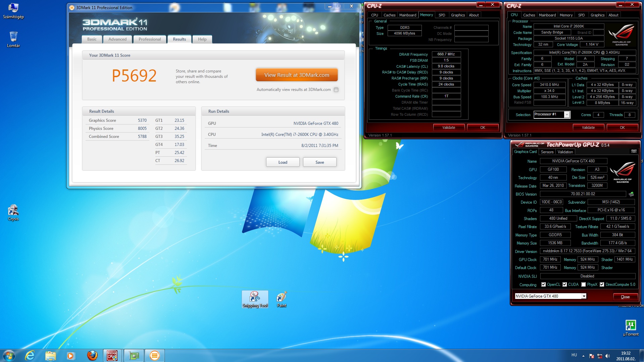Open the Professional tab in 3DMark
This screenshot has height=362, width=644.
click(150, 39)
